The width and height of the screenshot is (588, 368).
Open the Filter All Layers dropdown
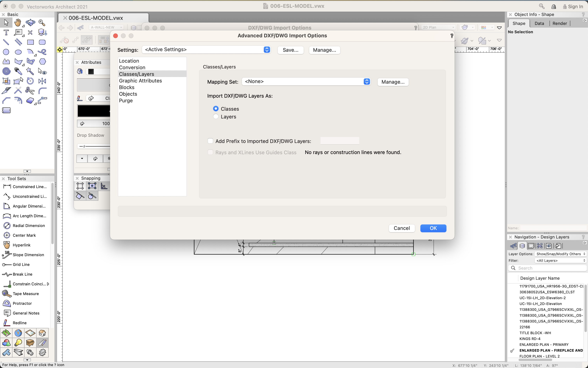coord(560,260)
